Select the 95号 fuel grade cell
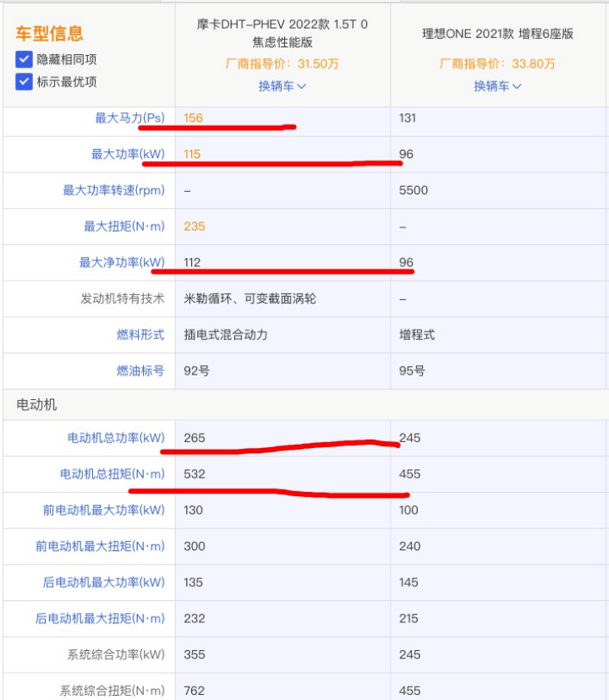The image size is (609, 700). tap(412, 371)
